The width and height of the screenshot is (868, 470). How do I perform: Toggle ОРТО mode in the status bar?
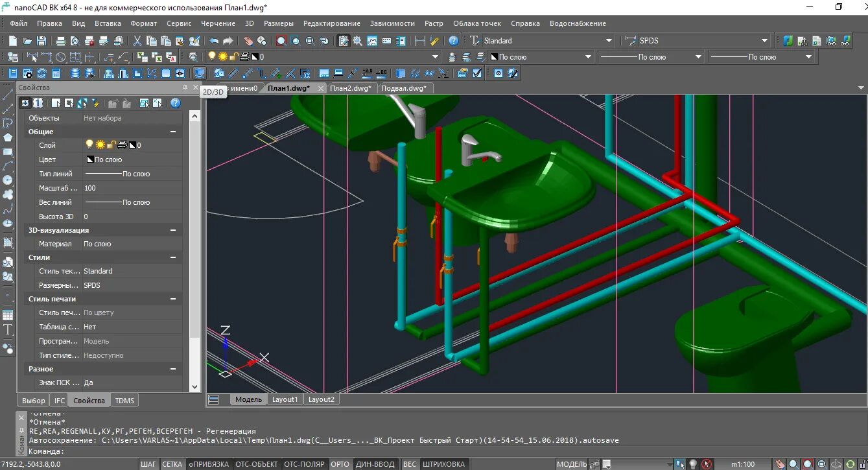[x=340, y=464]
